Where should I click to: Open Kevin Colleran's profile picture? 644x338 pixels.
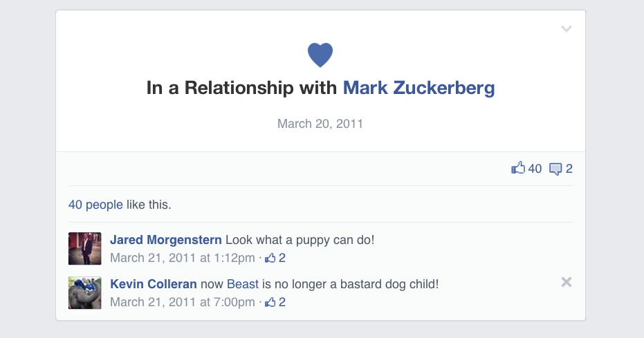pos(85,293)
